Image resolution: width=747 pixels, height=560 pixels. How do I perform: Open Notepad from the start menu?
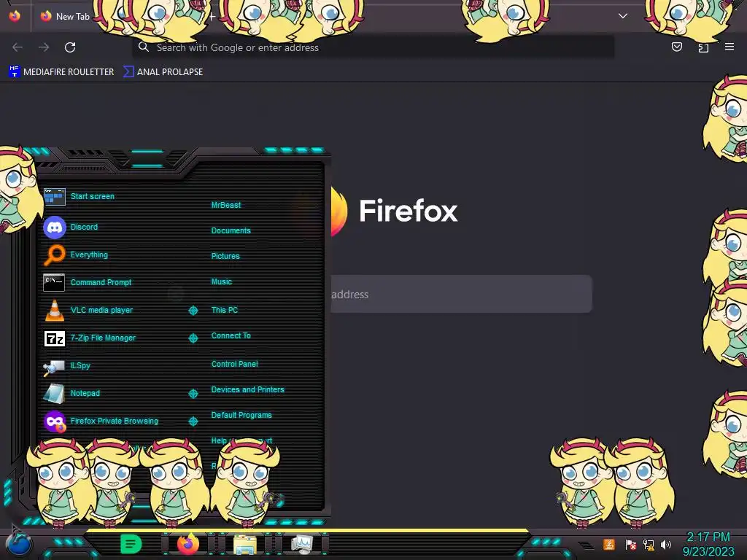tap(72, 393)
